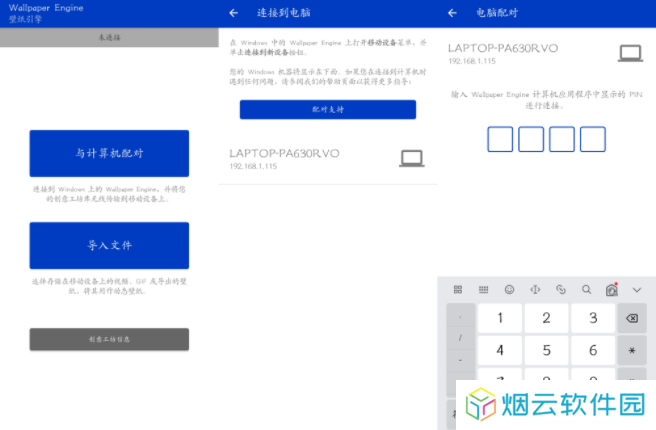The width and height of the screenshot is (656, 430).
Task: Tap key 1 on the numeric keypad
Action: coord(500,318)
